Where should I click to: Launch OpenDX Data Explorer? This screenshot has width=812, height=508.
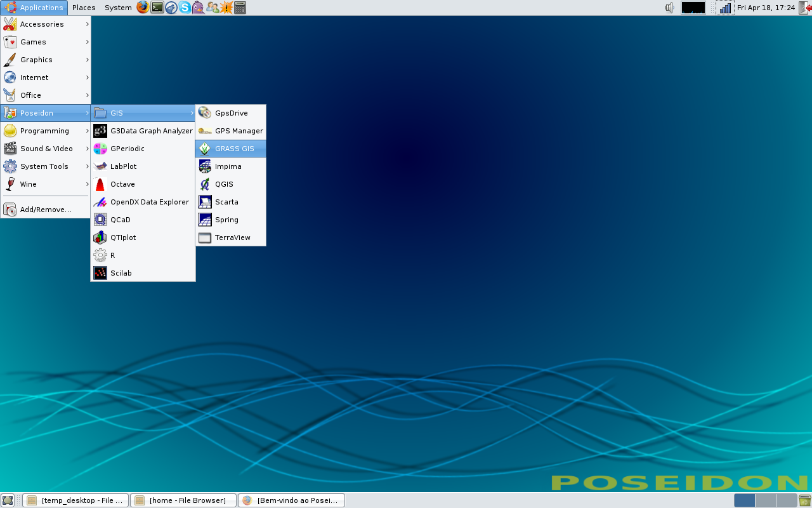(143, 202)
